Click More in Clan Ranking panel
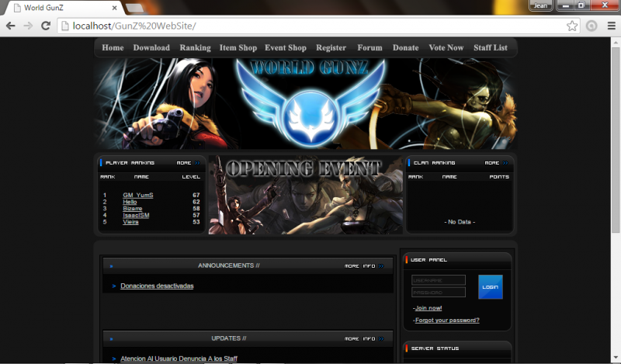Image resolution: width=621 pixels, height=364 pixels. coord(496,163)
